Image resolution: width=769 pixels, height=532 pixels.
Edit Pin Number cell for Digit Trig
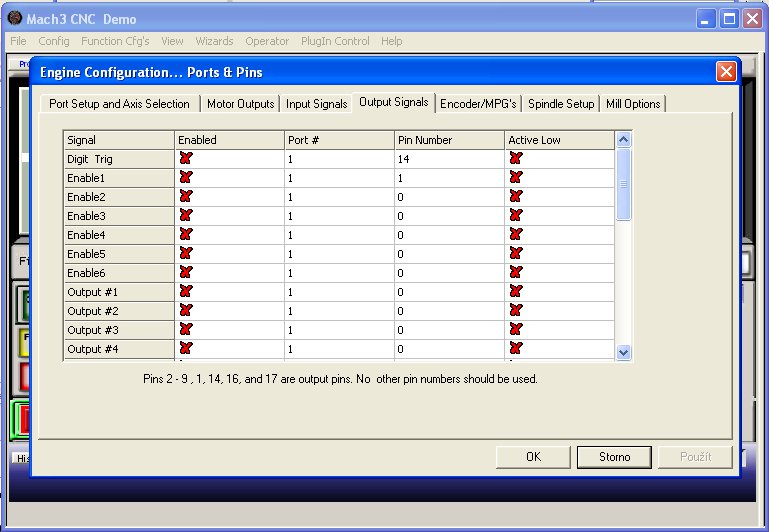click(450, 159)
